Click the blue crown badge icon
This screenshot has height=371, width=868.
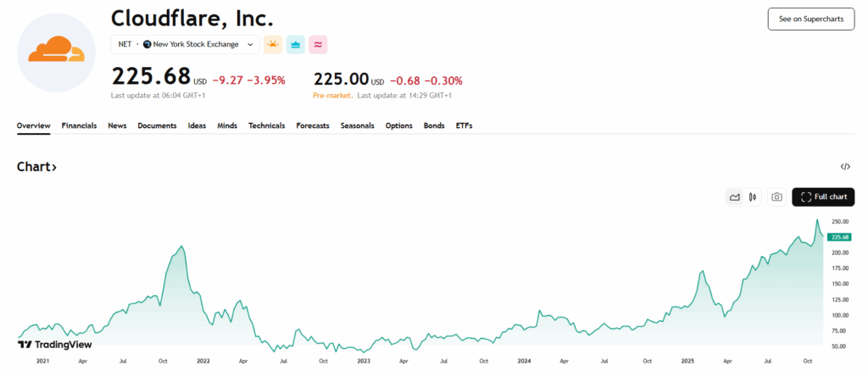pyautogui.click(x=296, y=44)
